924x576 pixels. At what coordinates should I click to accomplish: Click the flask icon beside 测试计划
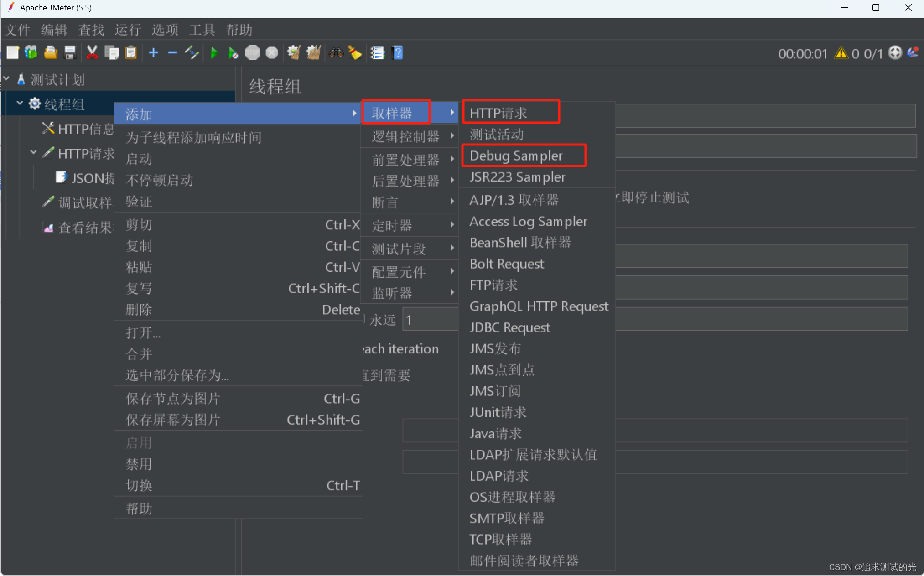click(x=21, y=80)
